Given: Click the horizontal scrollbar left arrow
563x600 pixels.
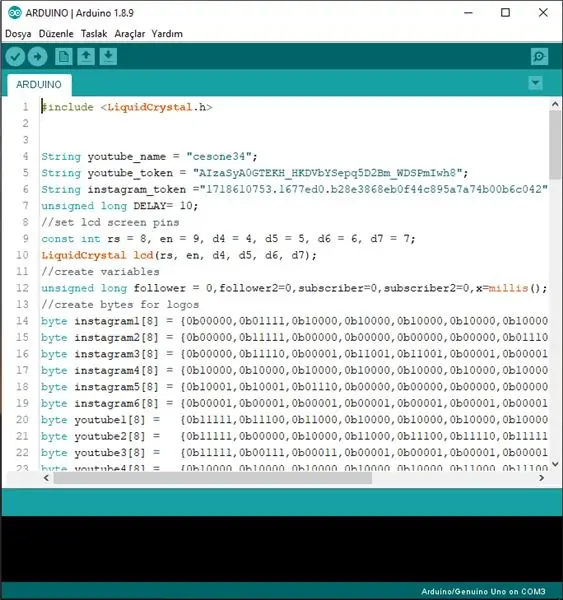Looking at the screenshot, I should (x=46, y=478).
